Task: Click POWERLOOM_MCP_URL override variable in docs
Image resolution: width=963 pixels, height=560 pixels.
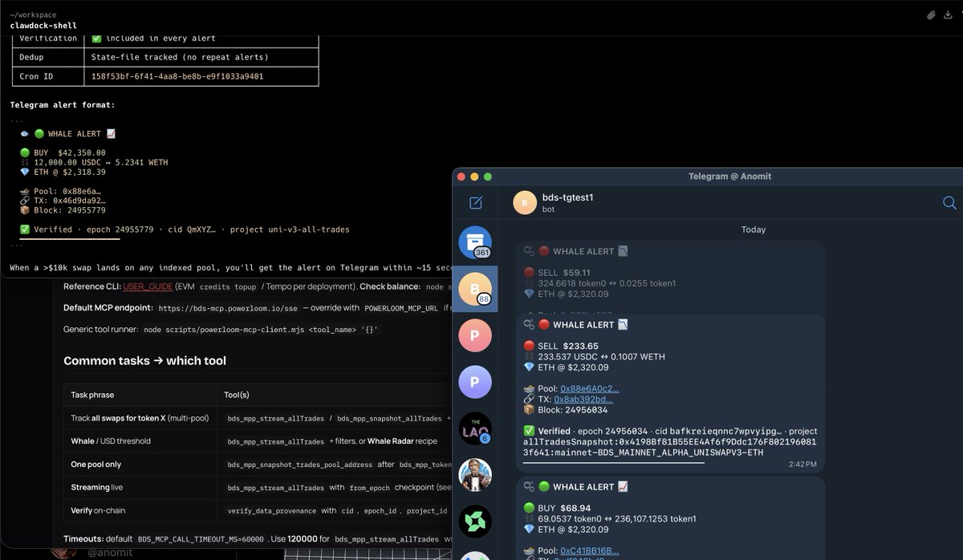Action: (x=401, y=307)
